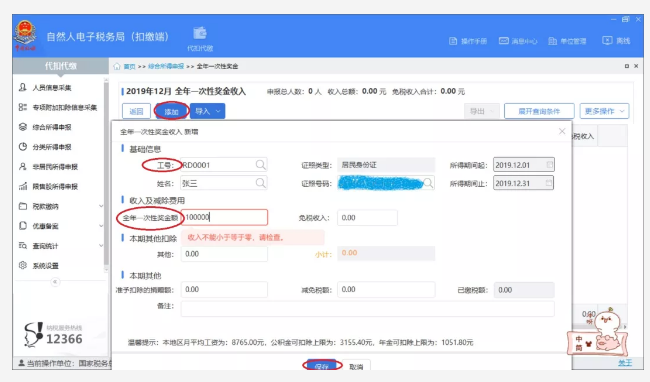Click the 已缴税额 value field
The image size is (650, 382).
click(524, 290)
